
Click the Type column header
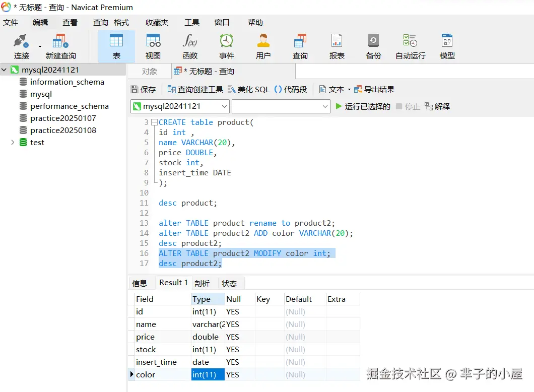(208, 299)
